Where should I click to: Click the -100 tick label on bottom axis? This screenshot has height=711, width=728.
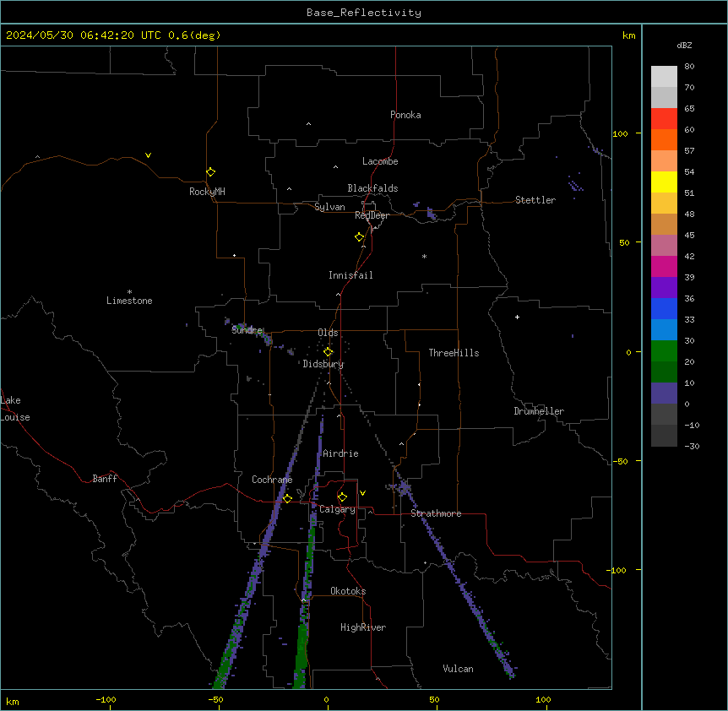[106, 699]
